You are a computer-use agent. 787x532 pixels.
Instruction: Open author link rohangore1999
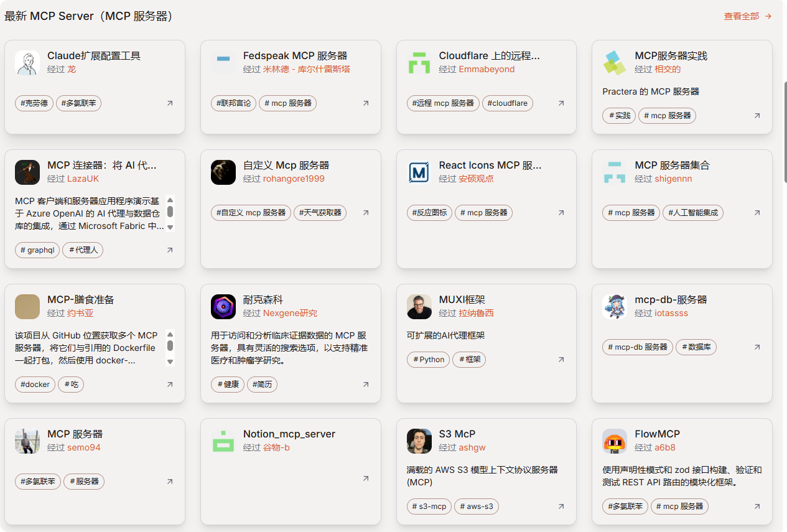294,179
